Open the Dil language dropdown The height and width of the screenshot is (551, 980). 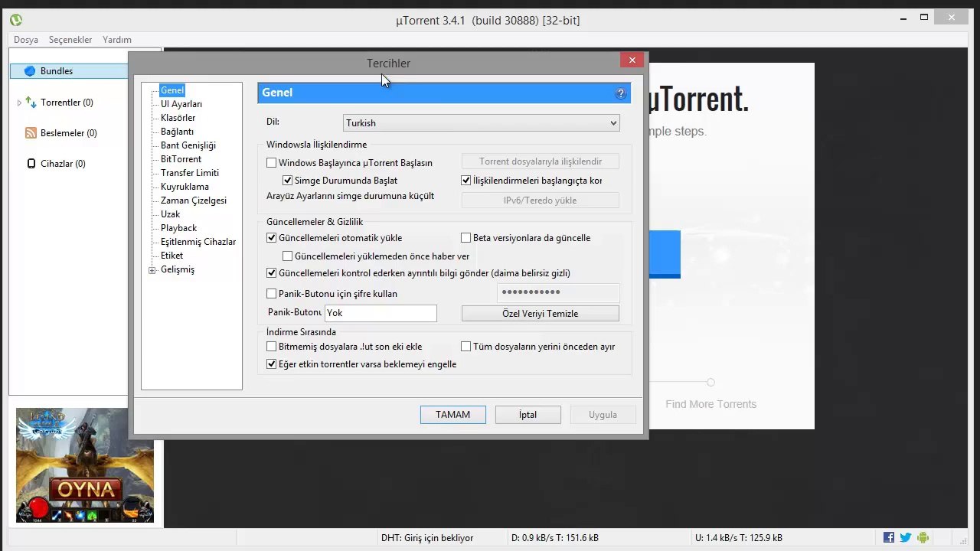coord(481,123)
